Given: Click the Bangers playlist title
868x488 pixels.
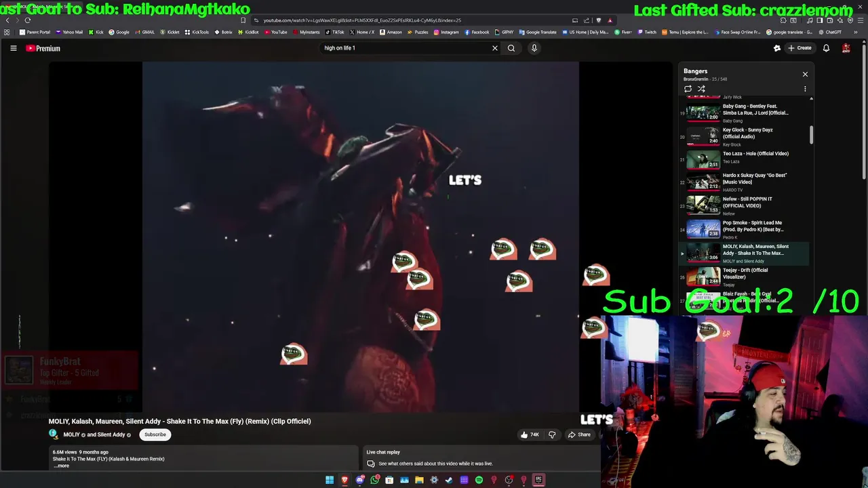Looking at the screenshot, I should tap(695, 71).
